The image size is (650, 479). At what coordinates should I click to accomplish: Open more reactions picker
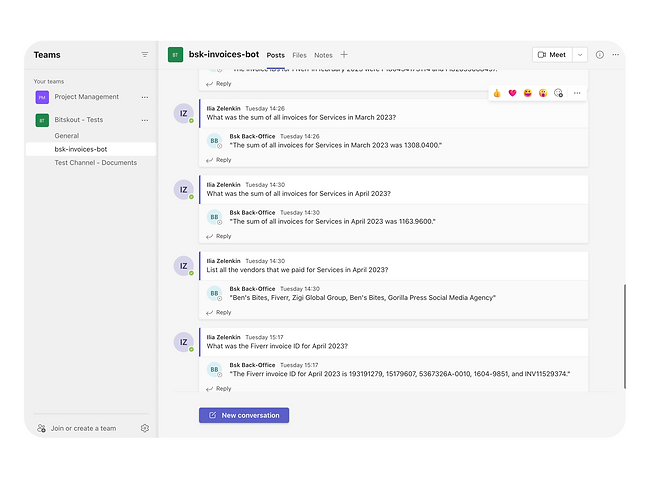coord(558,93)
